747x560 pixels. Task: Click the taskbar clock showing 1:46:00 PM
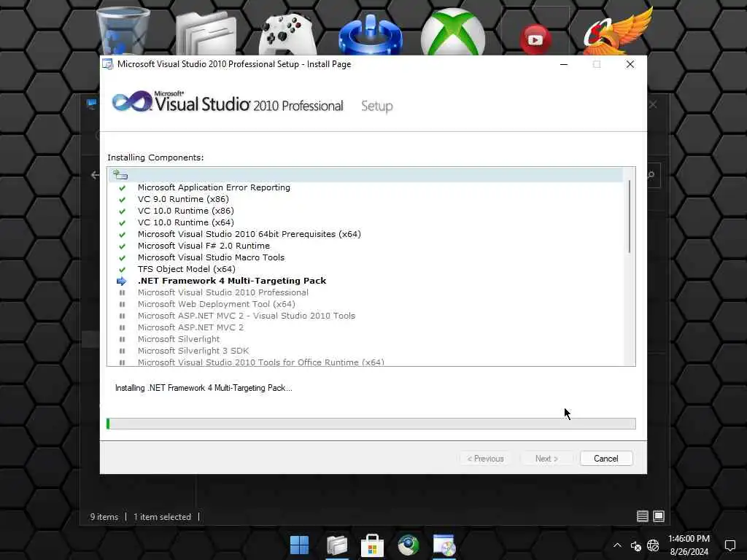[689, 539]
